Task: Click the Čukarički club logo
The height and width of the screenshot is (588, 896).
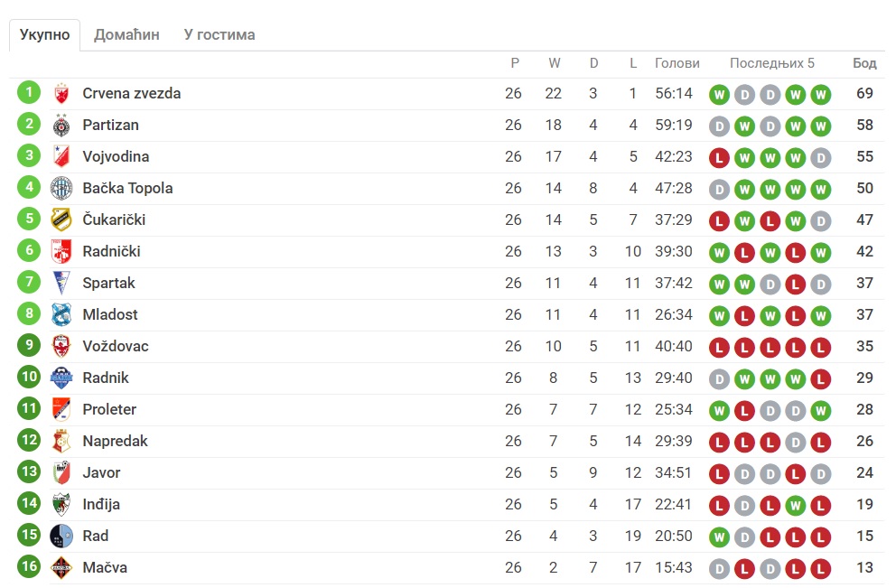Action: click(61, 219)
